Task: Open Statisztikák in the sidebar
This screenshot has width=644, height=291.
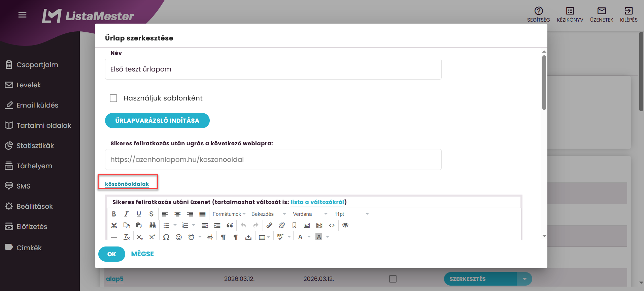Action: 30,146
